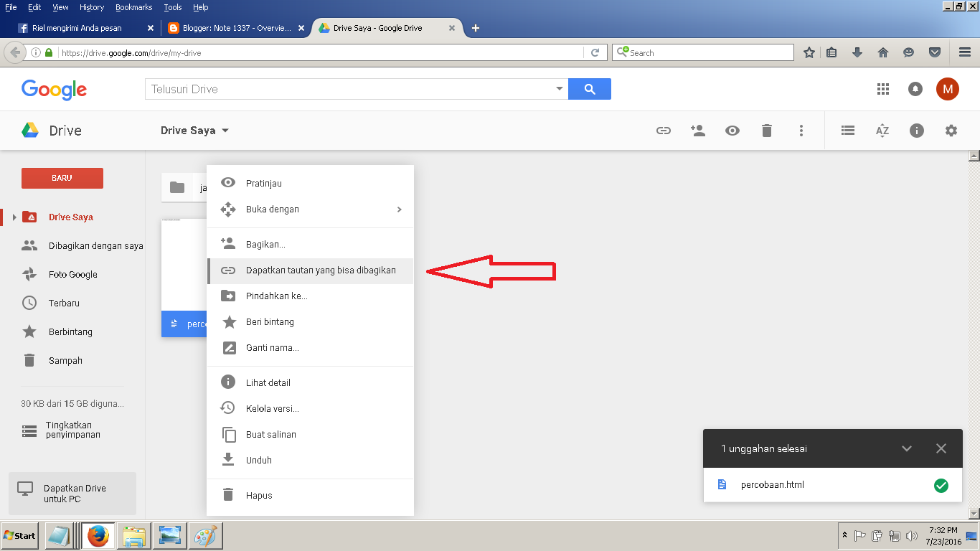Screen dimensions: 980x551
Task: Open details pane via the info icon
Action: coord(916,131)
